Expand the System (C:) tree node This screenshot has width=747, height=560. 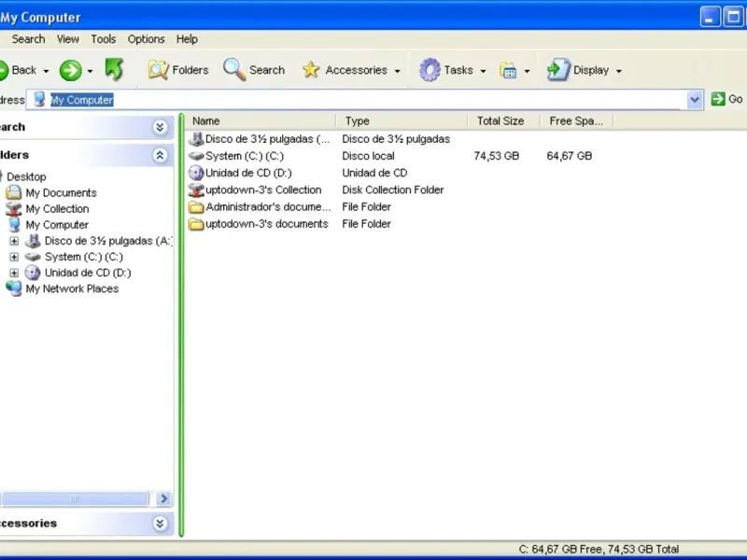click(x=14, y=257)
